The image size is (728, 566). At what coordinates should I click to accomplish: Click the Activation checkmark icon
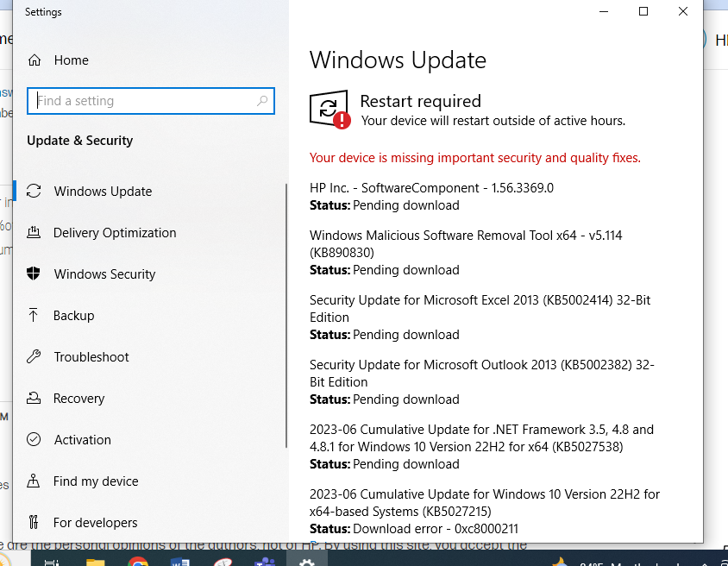tap(33, 439)
